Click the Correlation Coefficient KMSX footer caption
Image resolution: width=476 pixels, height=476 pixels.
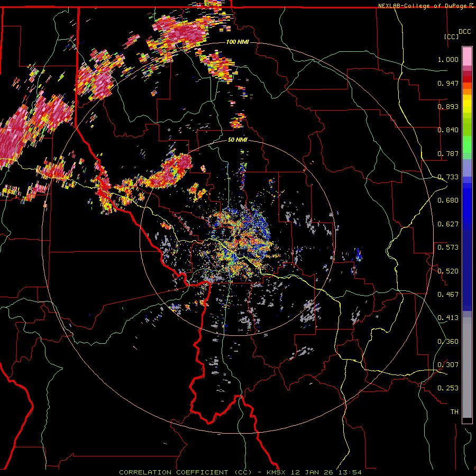pyautogui.click(x=240, y=472)
